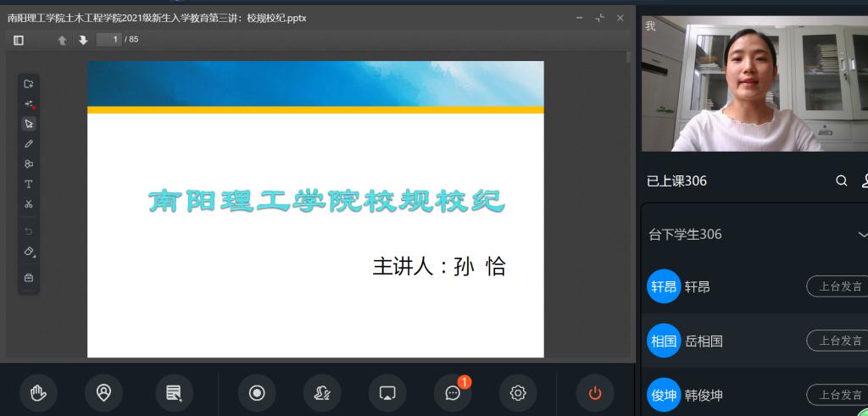868x416 pixels.
Task: Click 上台发言 next to 岳相国
Action: pos(839,341)
